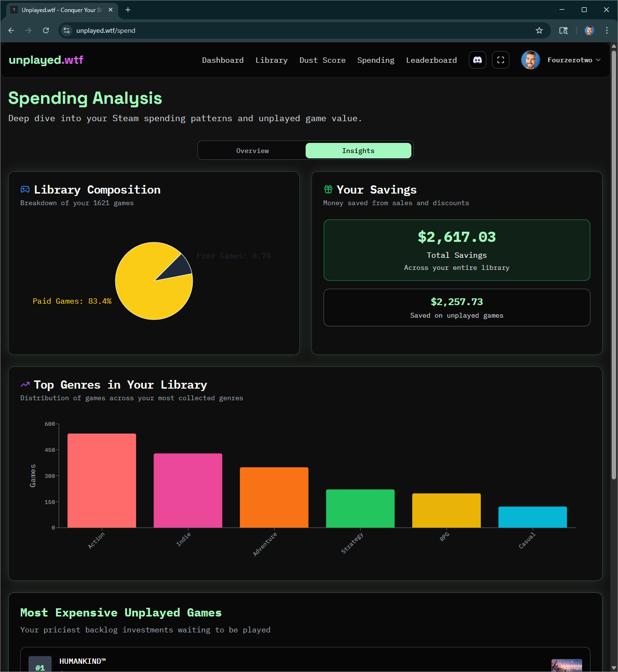
Task: Switch to the Overview tab
Action: tap(253, 151)
